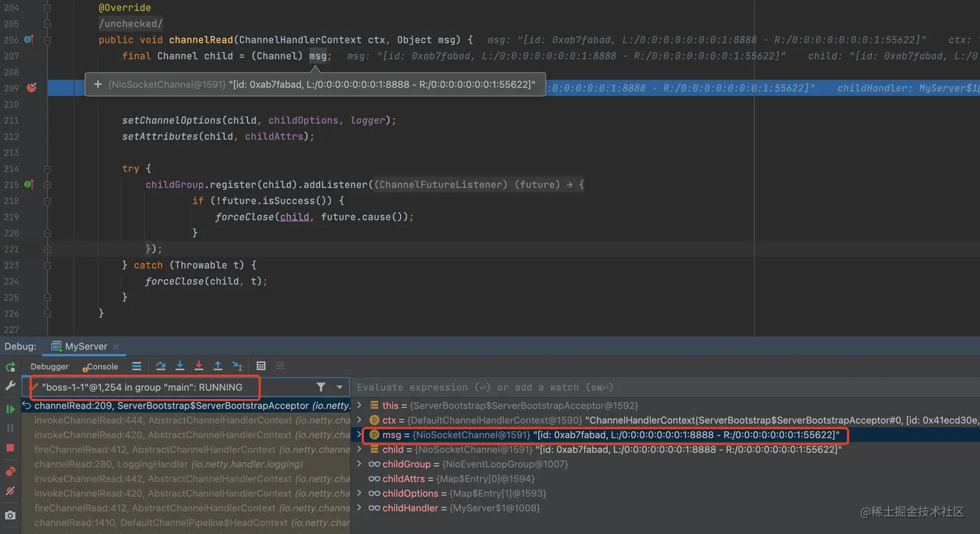Click the Trace Current Stream Chain icon
The height and width of the screenshot is (534, 980).
point(280,366)
